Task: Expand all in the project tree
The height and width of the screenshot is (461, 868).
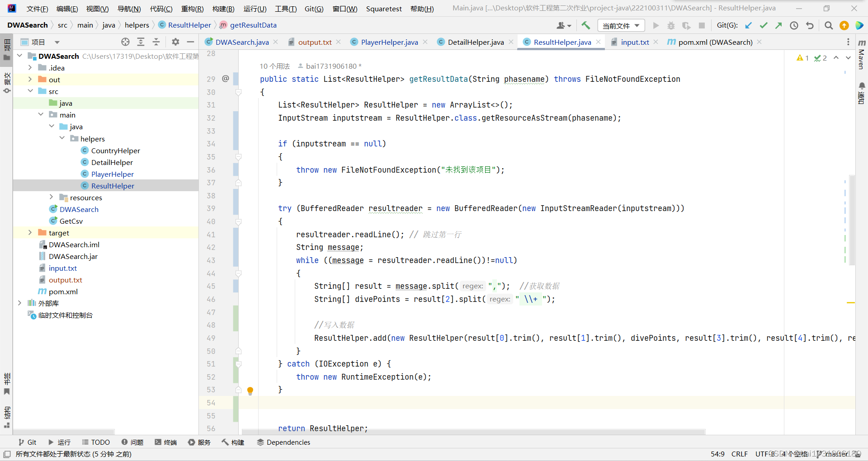Action: (x=141, y=42)
